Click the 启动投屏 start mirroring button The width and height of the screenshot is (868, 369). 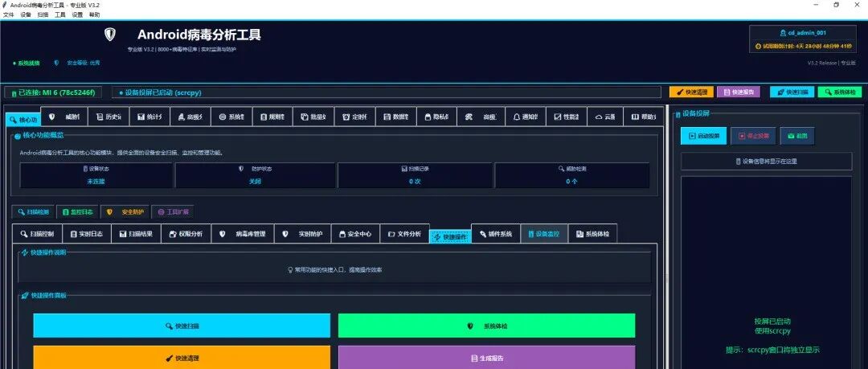[x=703, y=136]
